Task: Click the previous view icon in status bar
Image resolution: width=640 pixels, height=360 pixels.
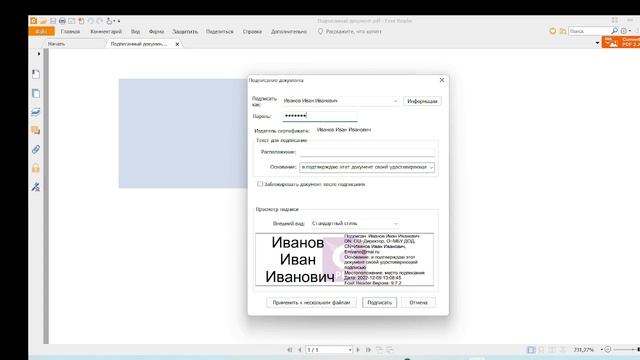Action: [379, 350]
